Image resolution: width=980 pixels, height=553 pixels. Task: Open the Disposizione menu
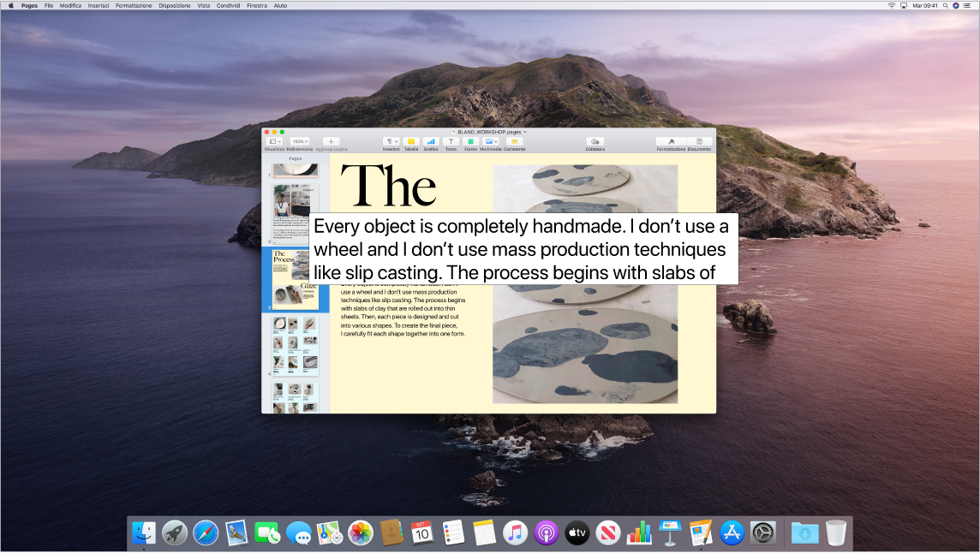click(x=175, y=5)
